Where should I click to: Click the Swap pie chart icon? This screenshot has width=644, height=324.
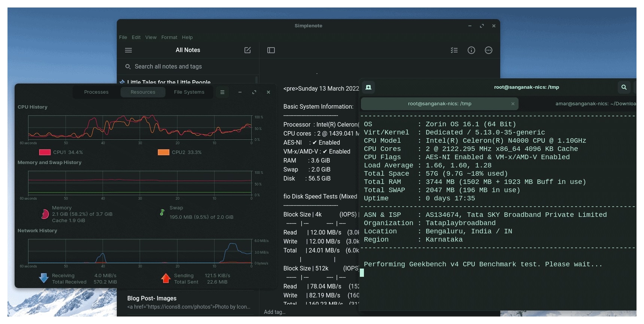tap(162, 212)
